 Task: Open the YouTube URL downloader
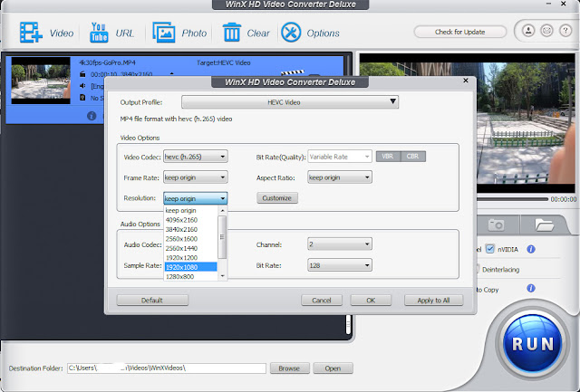pos(99,33)
